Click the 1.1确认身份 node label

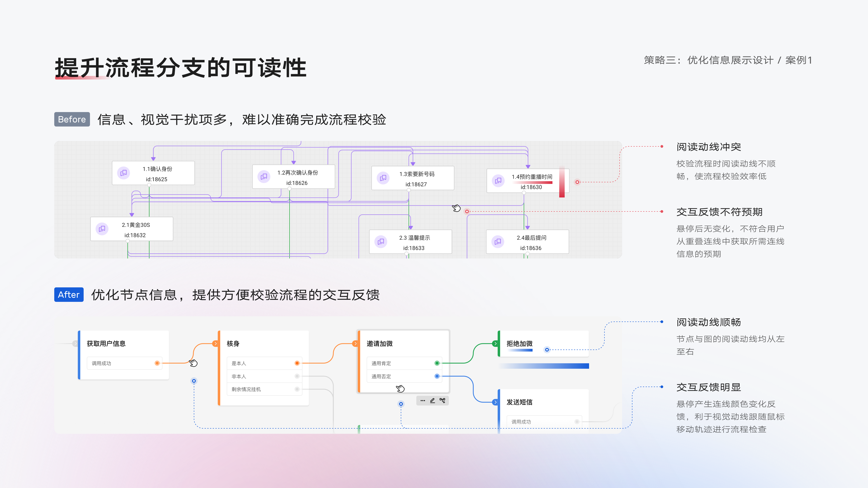click(x=157, y=169)
